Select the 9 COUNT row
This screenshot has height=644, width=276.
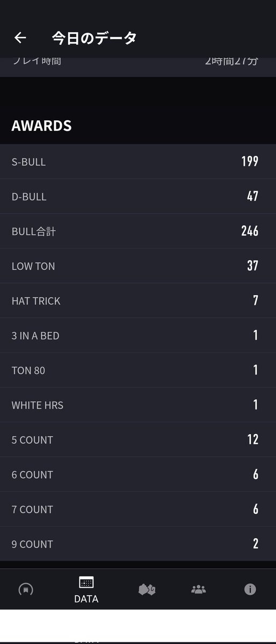(x=138, y=544)
